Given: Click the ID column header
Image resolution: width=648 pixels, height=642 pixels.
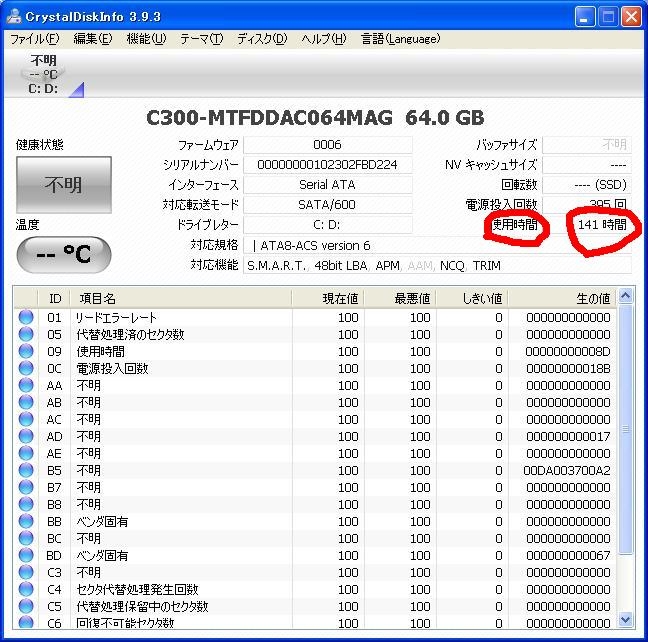Looking at the screenshot, I should pos(54,298).
